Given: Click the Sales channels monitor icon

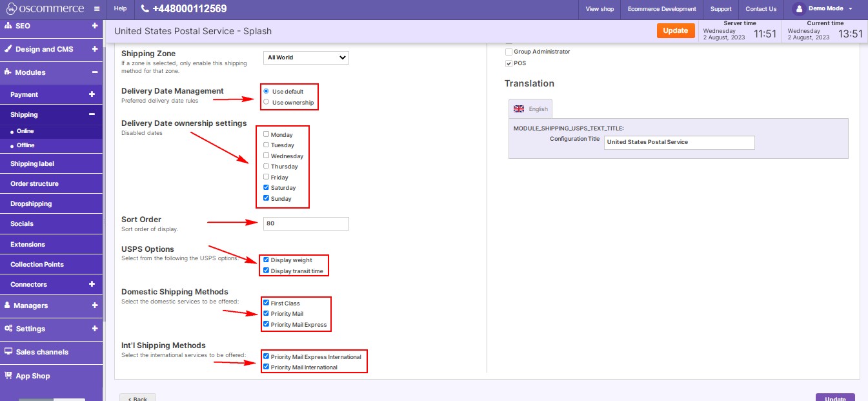Looking at the screenshot, I should pos(8,352).
